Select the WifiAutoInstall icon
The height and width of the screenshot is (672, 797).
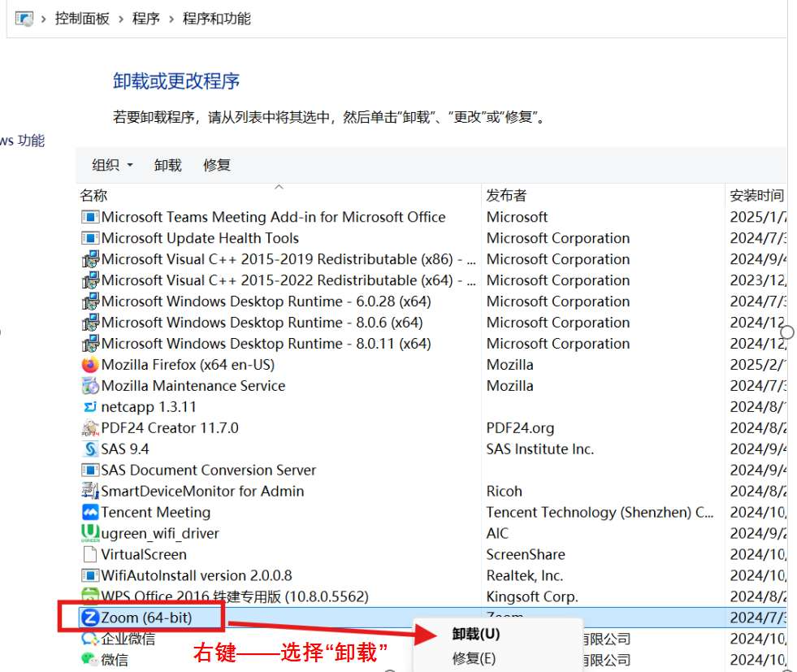point(90,575)
